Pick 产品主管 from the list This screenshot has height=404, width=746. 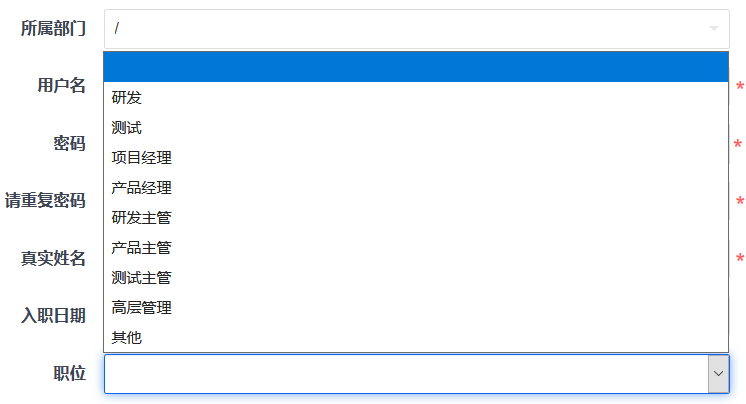coord(142,248)
